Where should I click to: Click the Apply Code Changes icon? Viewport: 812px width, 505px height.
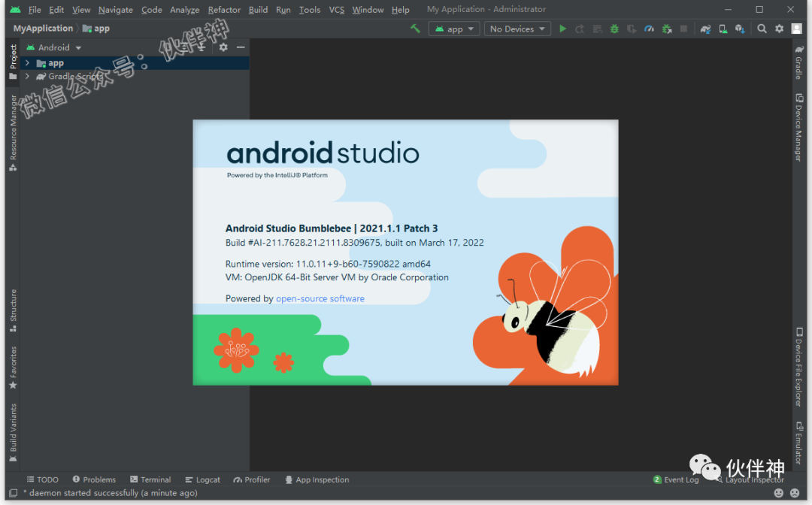[597, 29]
